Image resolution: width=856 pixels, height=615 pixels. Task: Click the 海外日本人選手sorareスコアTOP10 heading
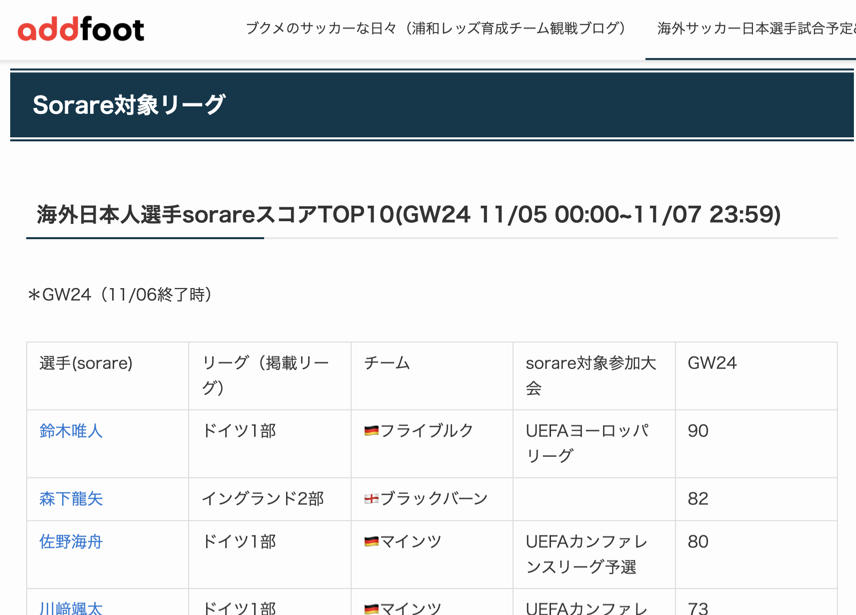tap(409, 214)
